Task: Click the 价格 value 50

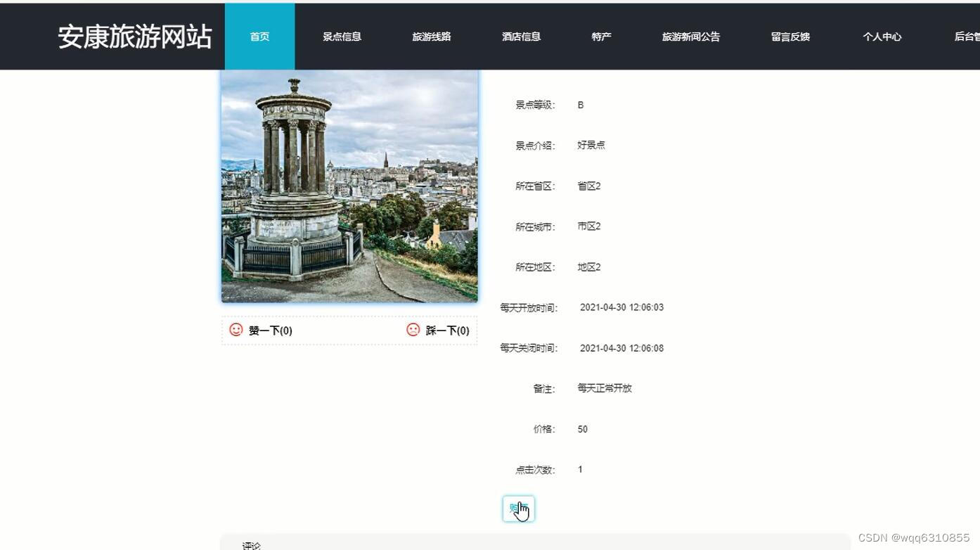Action: (x=583, y=429)
